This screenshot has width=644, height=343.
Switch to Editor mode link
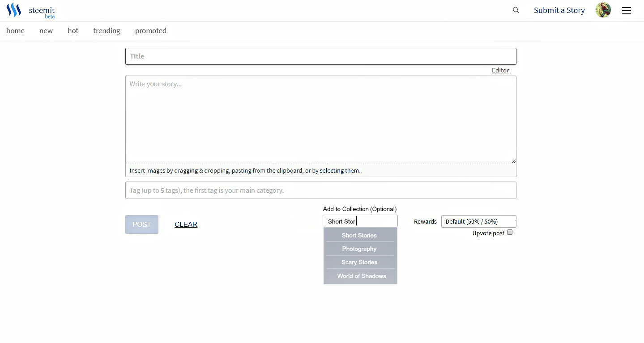(x=500, y=70)
